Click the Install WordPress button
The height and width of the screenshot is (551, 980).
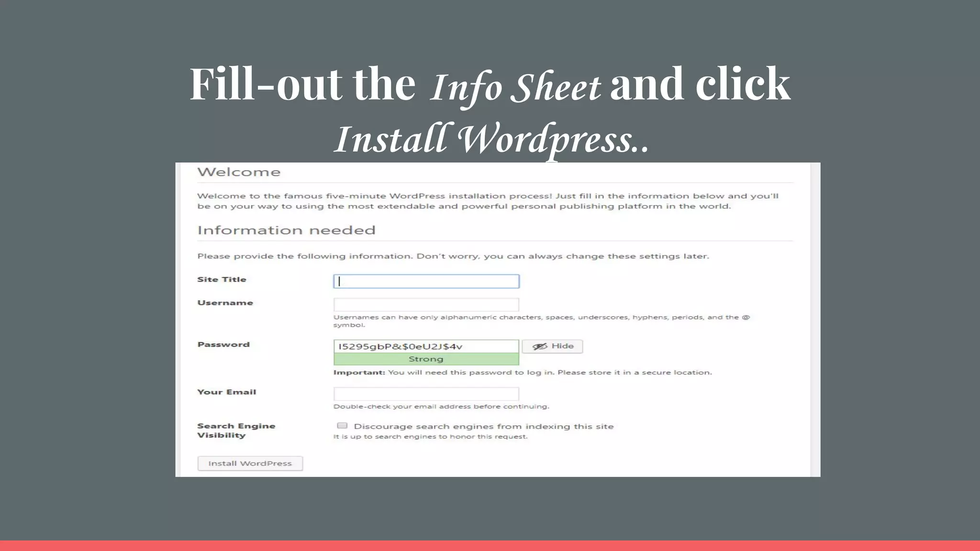click(x=250, y=463)
